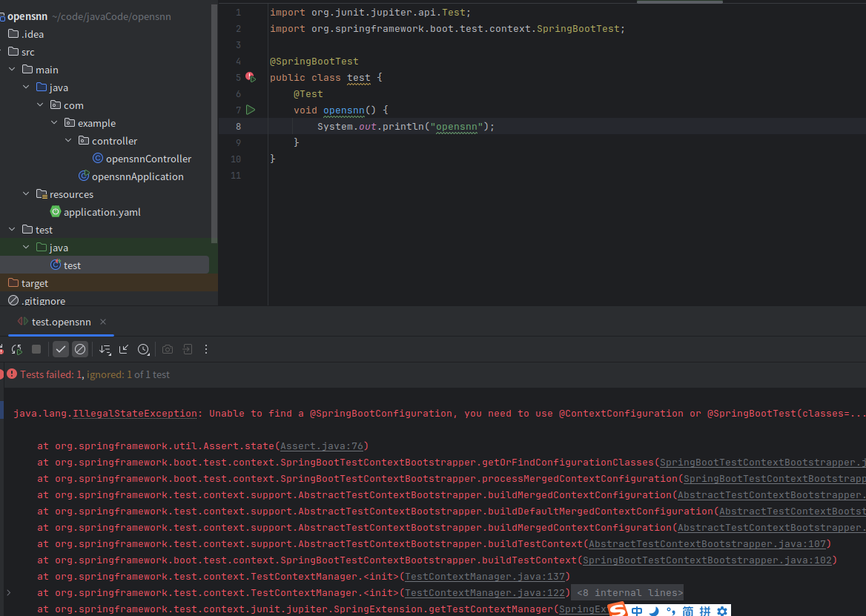Click the @Test annotation in editor
Screen dimensions: 866x616
(x=308, y=94)
